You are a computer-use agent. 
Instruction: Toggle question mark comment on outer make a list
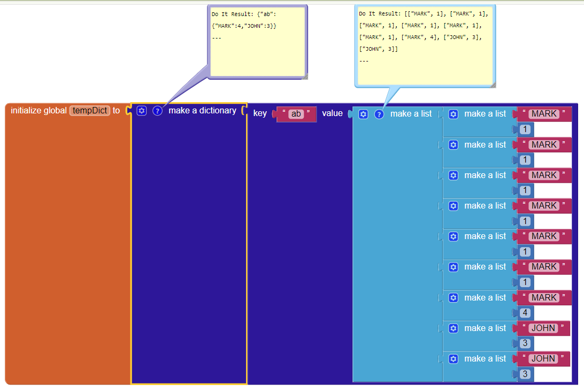(379, 114)
